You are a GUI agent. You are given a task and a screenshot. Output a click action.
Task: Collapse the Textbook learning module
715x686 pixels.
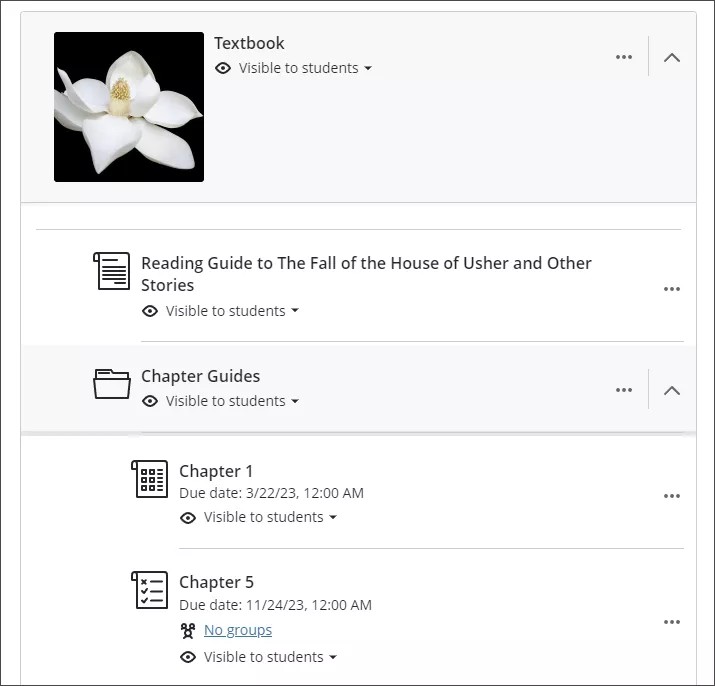pyautogui.click(x=672, y=57)
